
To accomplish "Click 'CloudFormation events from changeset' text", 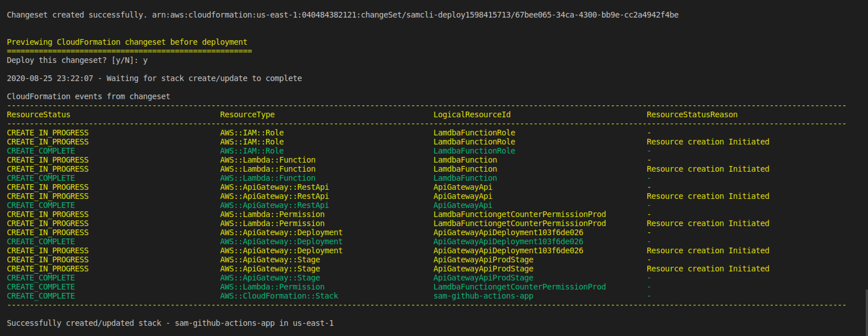I will click(88, 97).
